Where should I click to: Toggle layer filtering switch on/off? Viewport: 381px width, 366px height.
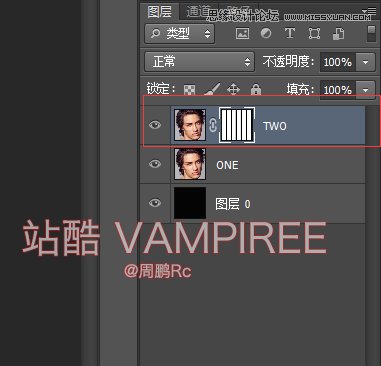tap(371, 33)
